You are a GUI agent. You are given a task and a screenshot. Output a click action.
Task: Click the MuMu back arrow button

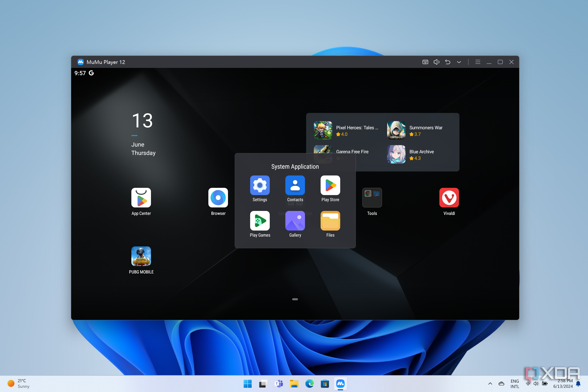point(448,62)
